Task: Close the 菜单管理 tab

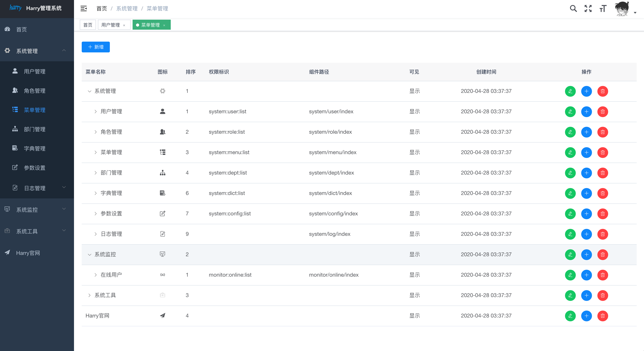Action: click(164, 25)
